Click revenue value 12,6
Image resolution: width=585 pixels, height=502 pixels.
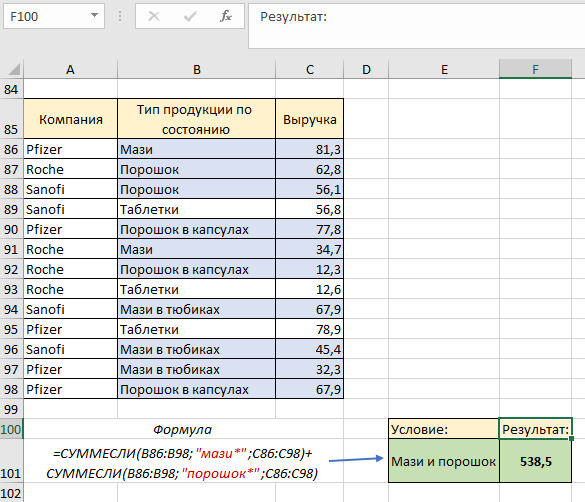pos(310,289)
